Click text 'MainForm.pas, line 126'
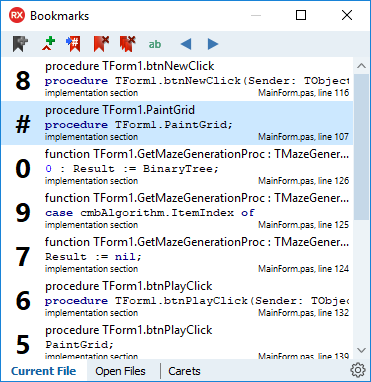This screenshot has height=382, width=371. [304, 181]
